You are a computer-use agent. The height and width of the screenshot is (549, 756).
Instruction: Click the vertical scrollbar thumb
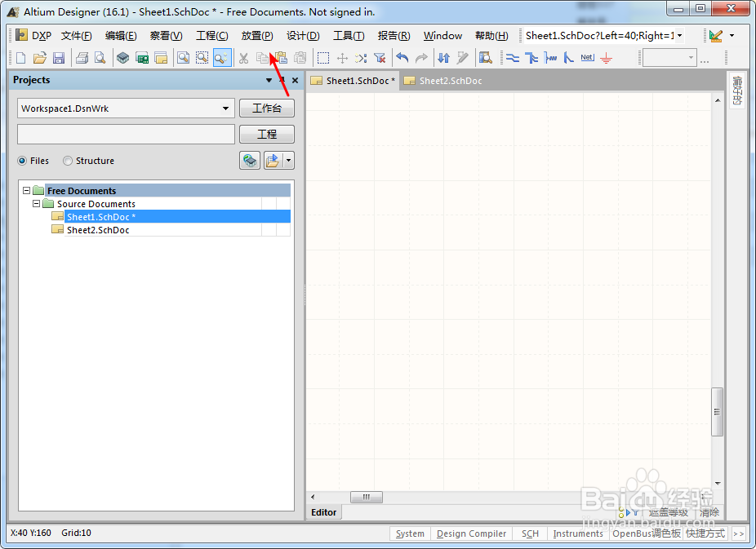[718, 412]
